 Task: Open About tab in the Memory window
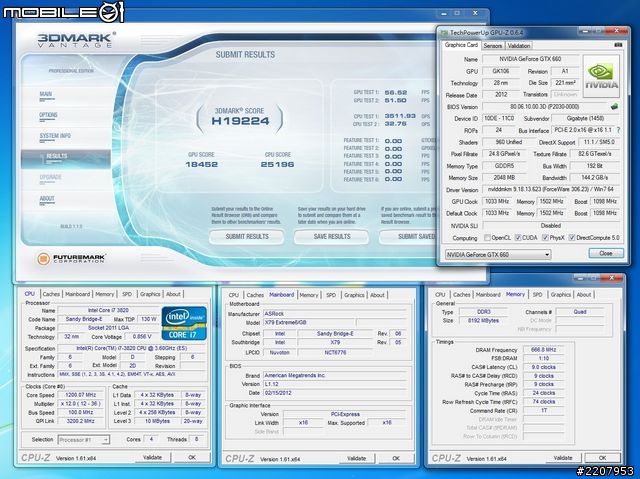coord(584,294)
